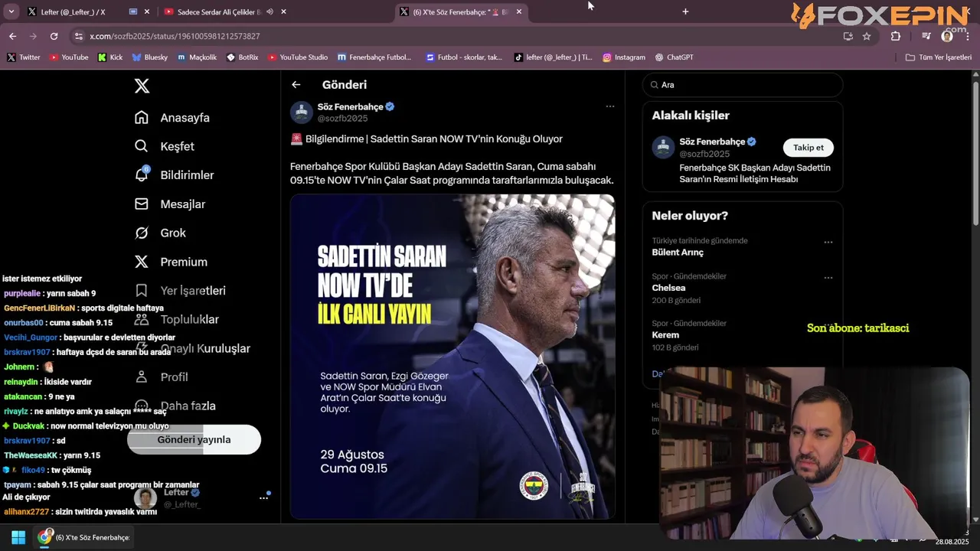Open the Bluesky bookmark
The image size is (980, 551).
pyautogui.click(x=150, y=57)
